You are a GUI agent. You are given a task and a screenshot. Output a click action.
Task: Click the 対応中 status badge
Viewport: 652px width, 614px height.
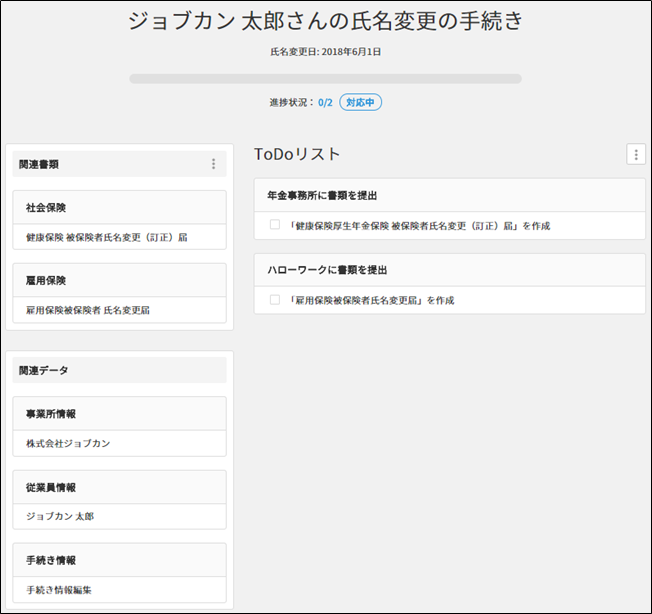(360, 102)
